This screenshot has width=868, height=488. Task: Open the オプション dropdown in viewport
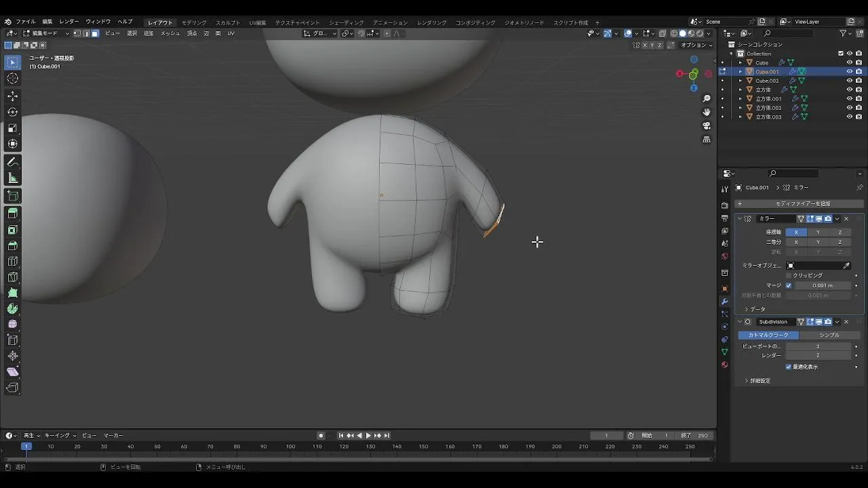(696, 45)
